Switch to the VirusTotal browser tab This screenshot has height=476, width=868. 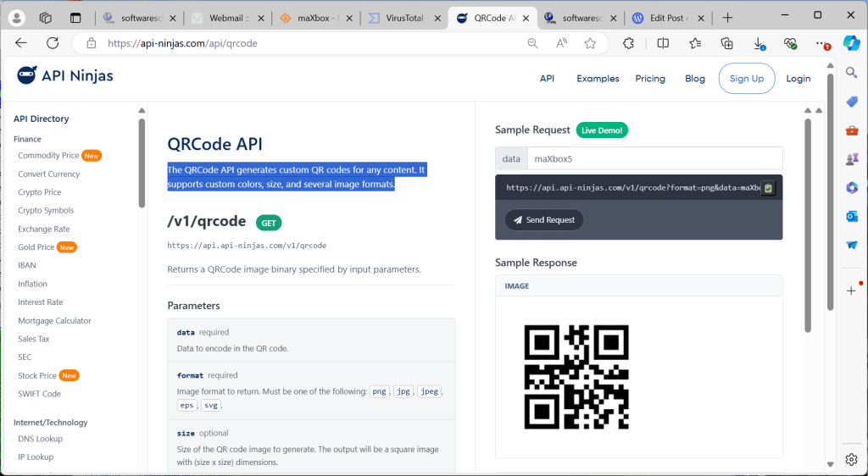point(402,18)
